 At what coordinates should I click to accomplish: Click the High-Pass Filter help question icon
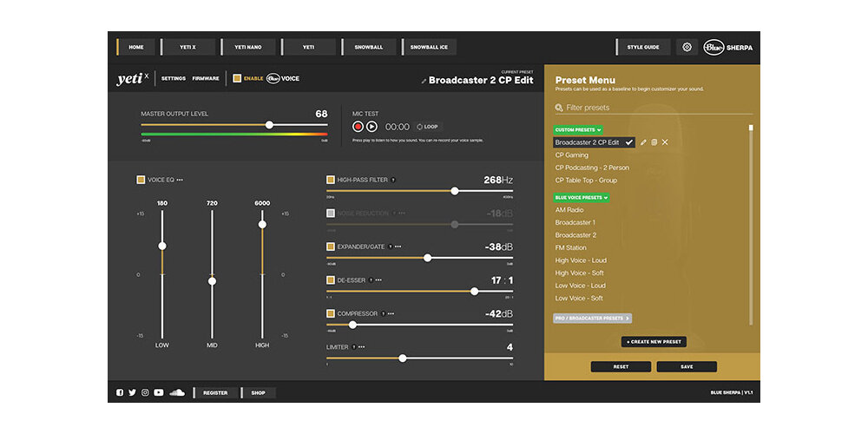pyautogui.click(x=393, y=180)
